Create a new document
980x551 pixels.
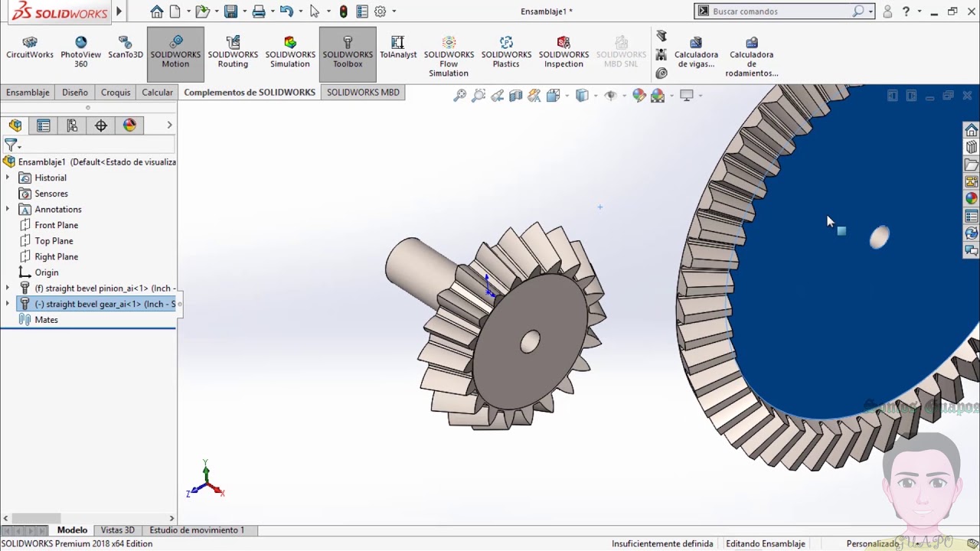175,11
